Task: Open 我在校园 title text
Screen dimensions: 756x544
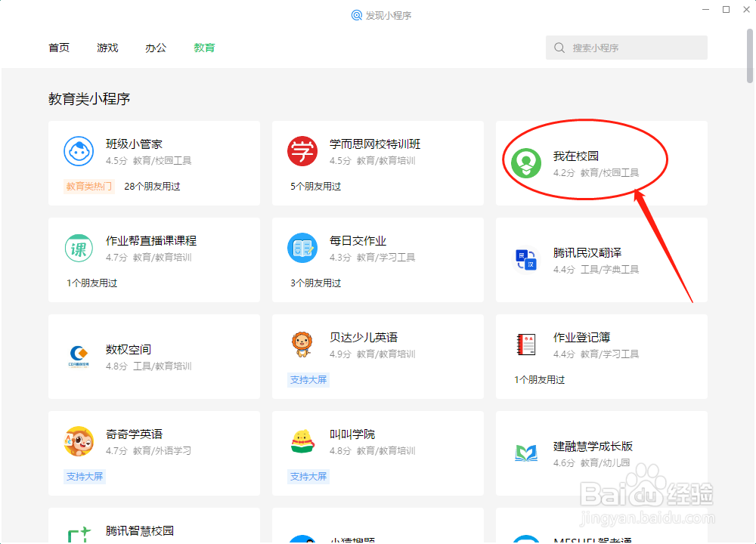Action: pos(576,156)
